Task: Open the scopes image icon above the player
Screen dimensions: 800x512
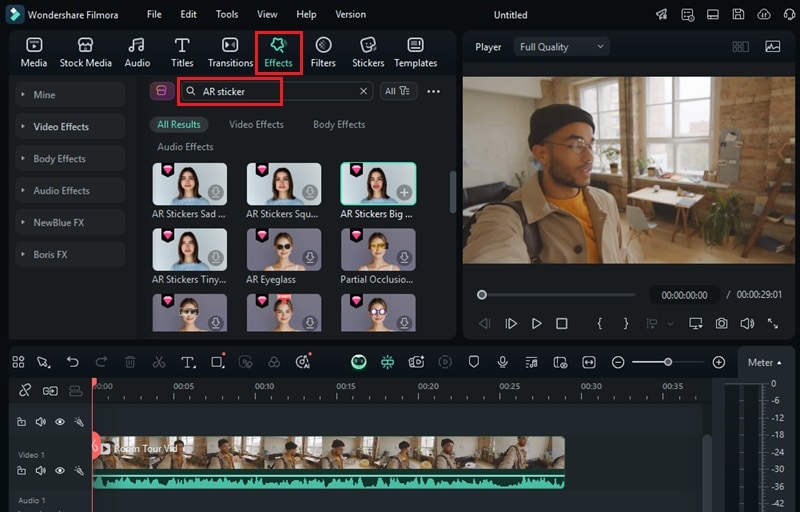Action: pyautogui.click(x=772, y=47)
